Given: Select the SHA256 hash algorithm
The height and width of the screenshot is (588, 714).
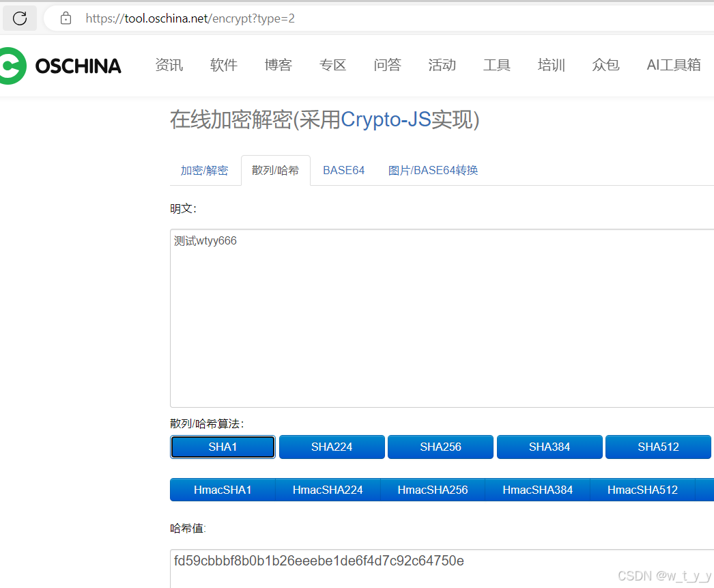Looking at the screenshot, I should click(440, 447).
